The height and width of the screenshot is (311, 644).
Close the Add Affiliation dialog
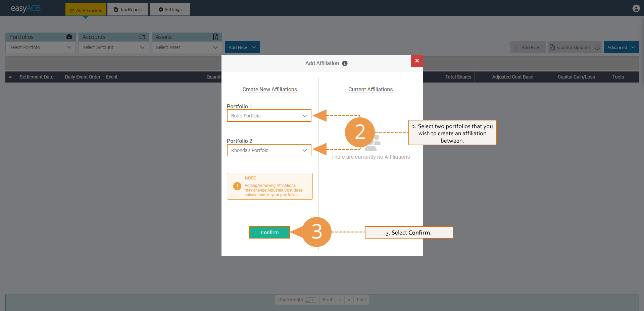coord(416,61)
